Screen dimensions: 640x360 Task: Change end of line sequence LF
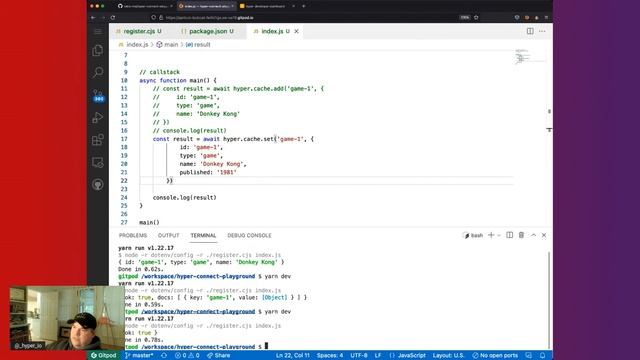378,355
